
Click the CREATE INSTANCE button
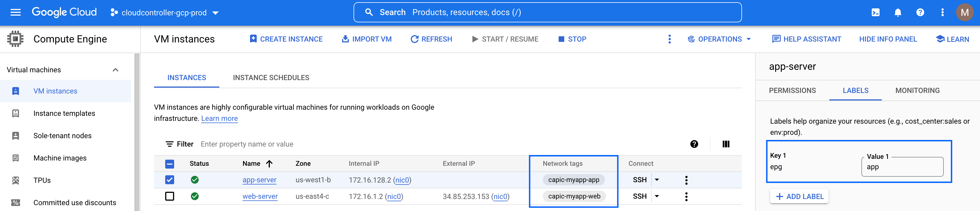click(x=286, y=39)
